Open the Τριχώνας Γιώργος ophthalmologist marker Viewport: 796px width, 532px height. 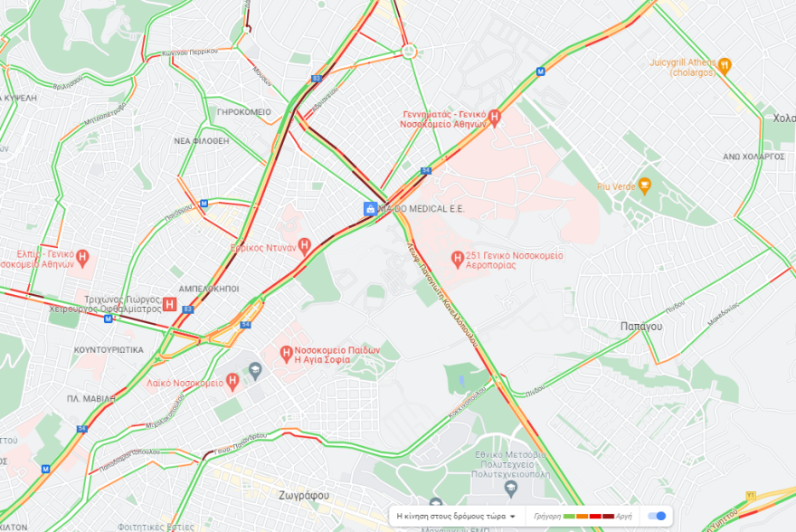point(169,305)
